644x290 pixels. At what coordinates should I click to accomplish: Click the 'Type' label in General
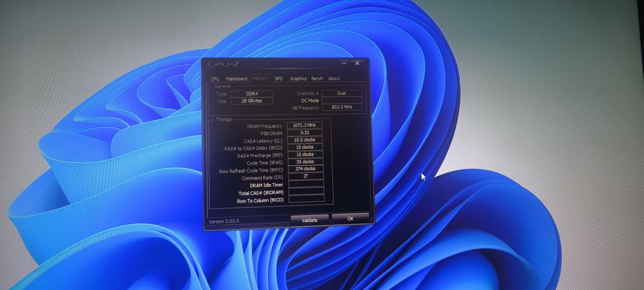(222, 95)
